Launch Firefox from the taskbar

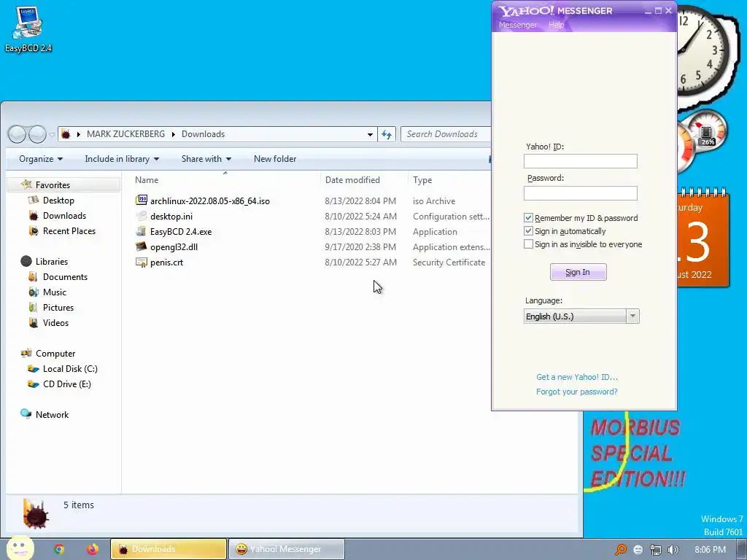pyautogui.click(x=93, y=549)
